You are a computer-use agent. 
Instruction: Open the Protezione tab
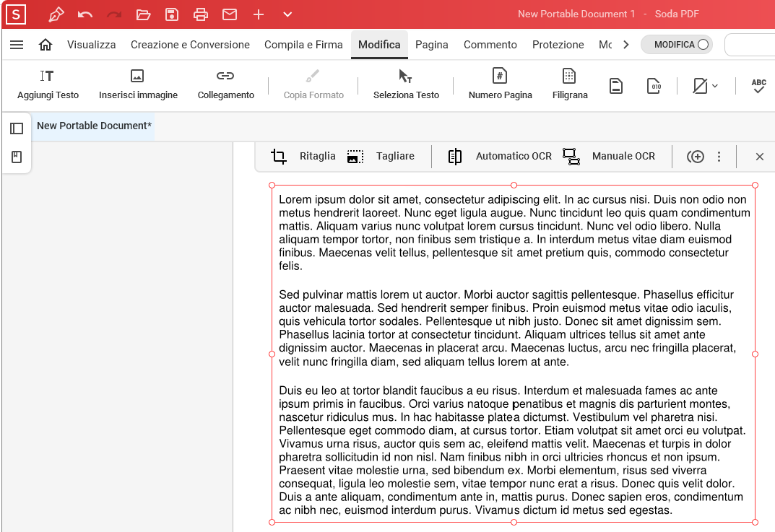click(558, 45)
